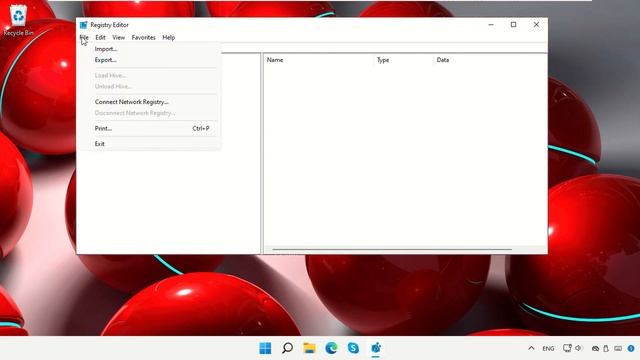The height and width of the screenshot is (360, 640).
Task: Open the blue notification badge icon
Action: tap(631, 349)
